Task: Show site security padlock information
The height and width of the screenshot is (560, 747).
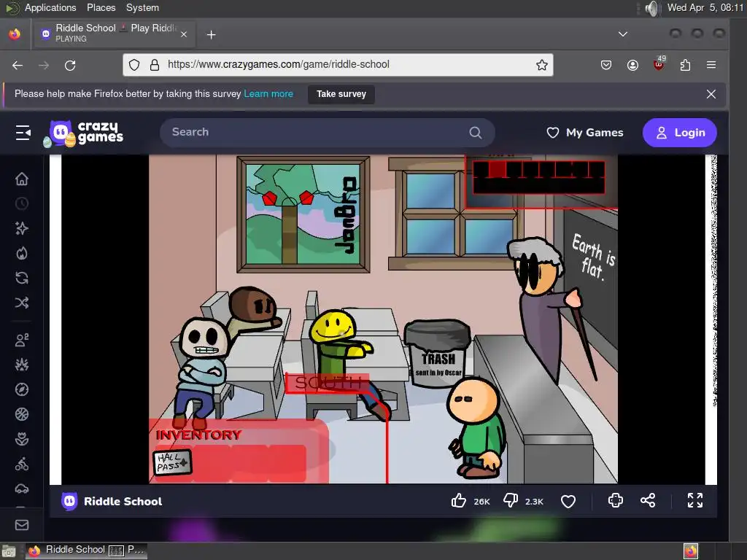Action: pos(155,65)
